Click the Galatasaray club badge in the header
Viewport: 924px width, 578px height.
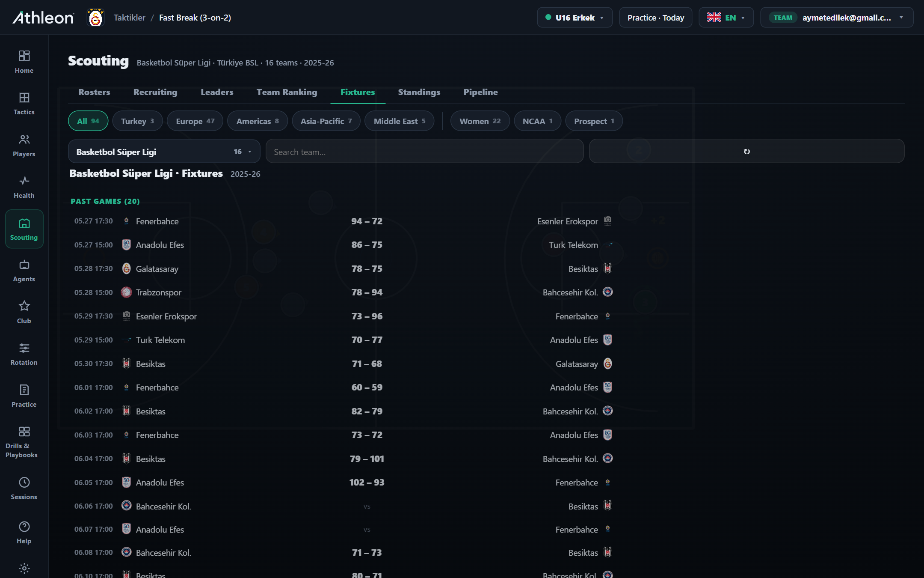pos(95,18)
